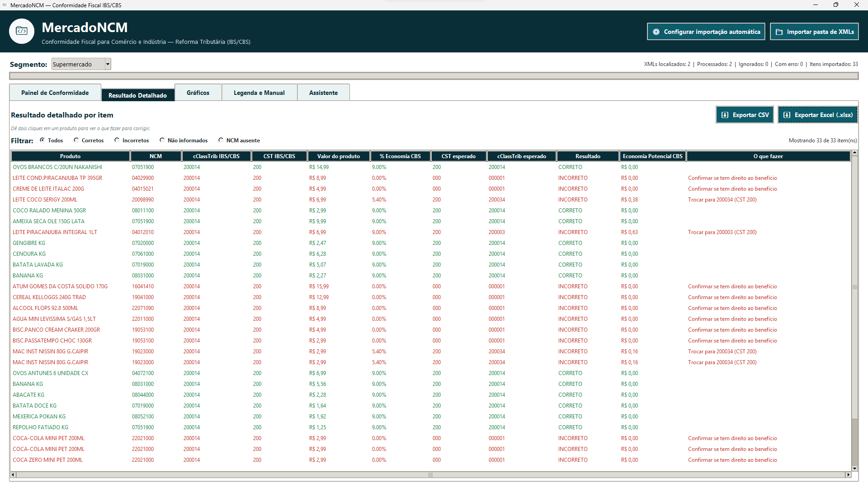Switch to the Gráficos tab
Image resolution: width=868 pixels, height=488 pixels.
tap(198, 93)
